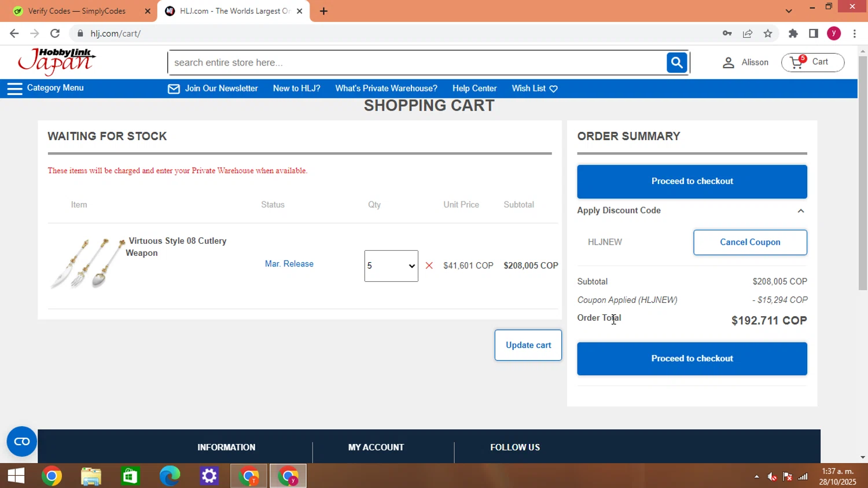The image size is (868, 488).
Task: Open What's Private Warehouse? menu item
Action: coord(386,89)
